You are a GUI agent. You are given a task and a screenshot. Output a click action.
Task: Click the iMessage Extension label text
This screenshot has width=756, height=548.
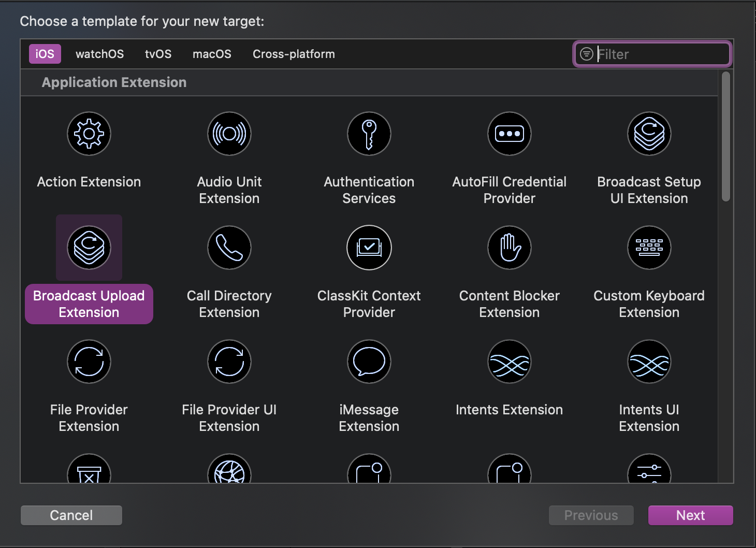(x=369, y=418)
